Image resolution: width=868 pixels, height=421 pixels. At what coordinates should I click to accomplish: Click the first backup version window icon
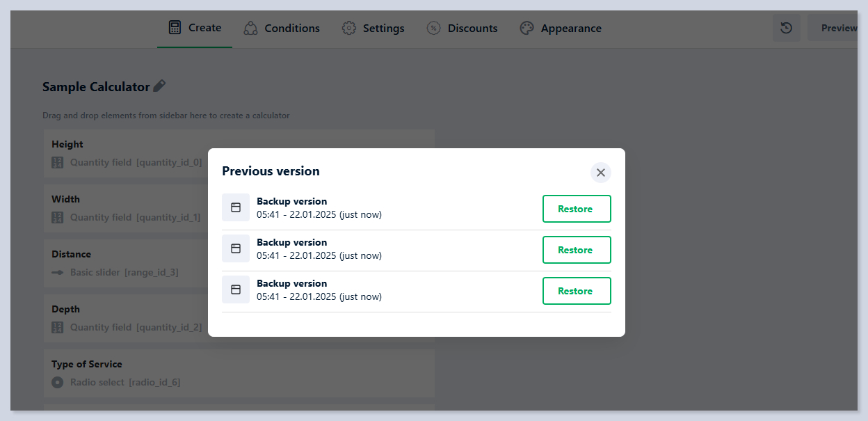tap(236, 207)
